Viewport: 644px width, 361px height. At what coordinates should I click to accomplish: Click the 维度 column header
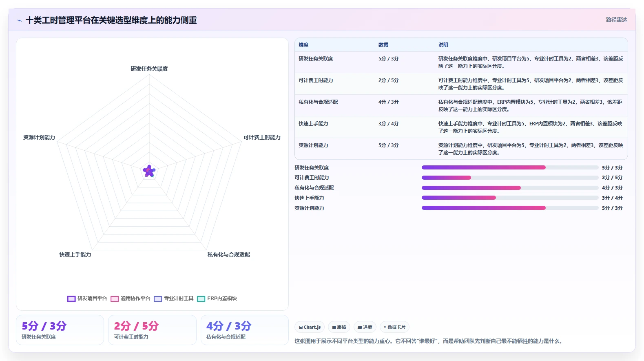coord(303,45)
